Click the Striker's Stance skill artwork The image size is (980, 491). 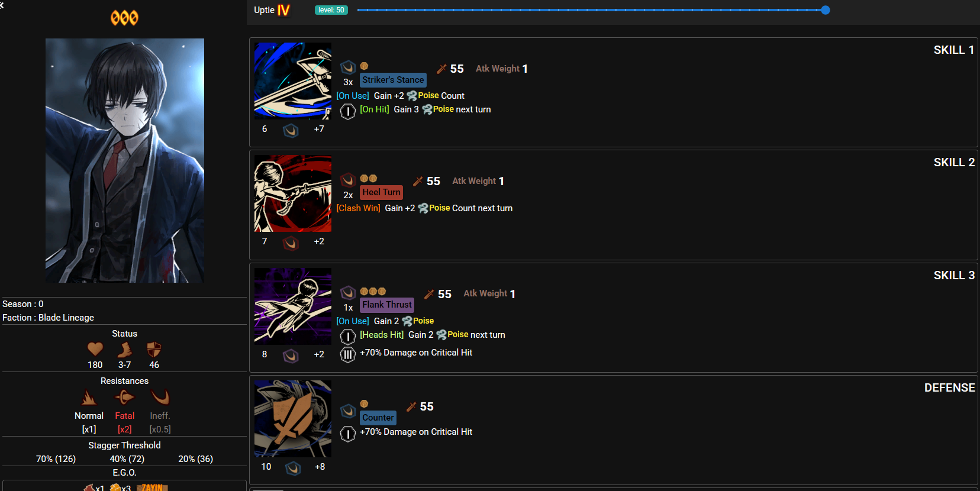pyautogui.click(x=293, y=81)
